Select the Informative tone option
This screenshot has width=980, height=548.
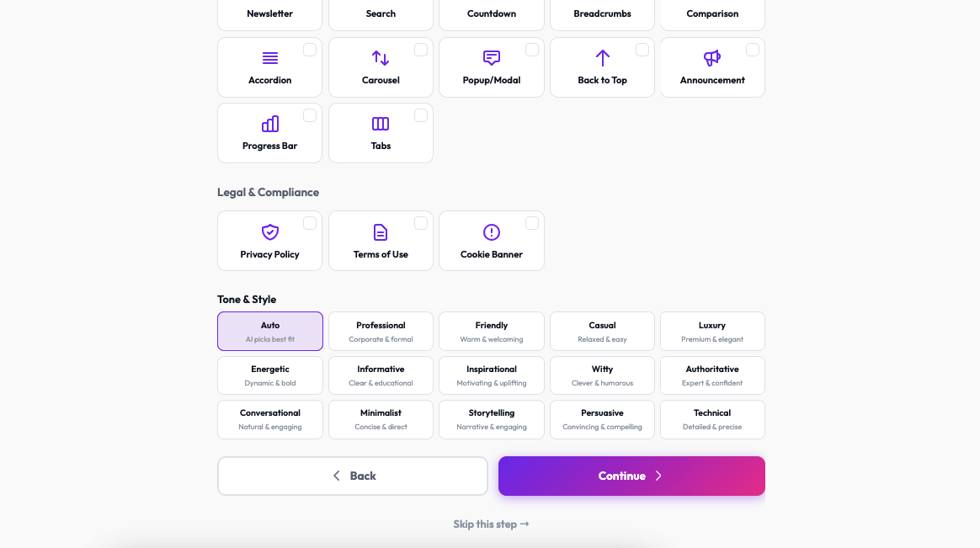[x=381, y=375]
